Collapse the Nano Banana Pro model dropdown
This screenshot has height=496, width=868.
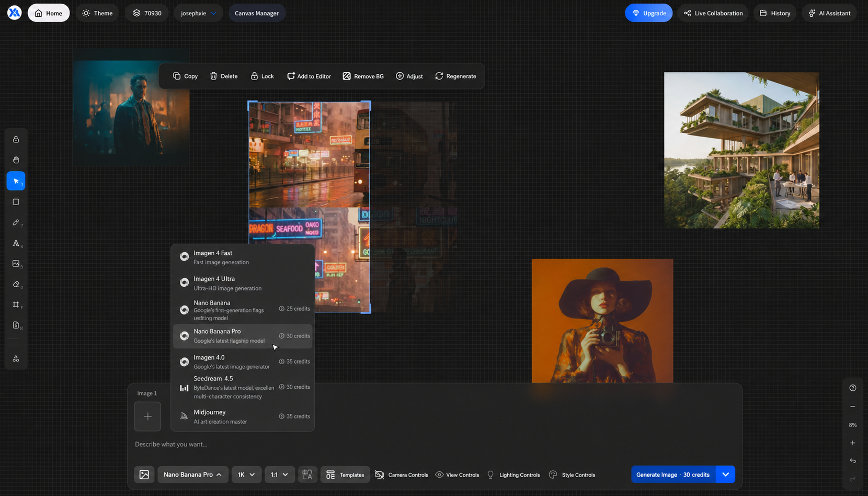193,475
